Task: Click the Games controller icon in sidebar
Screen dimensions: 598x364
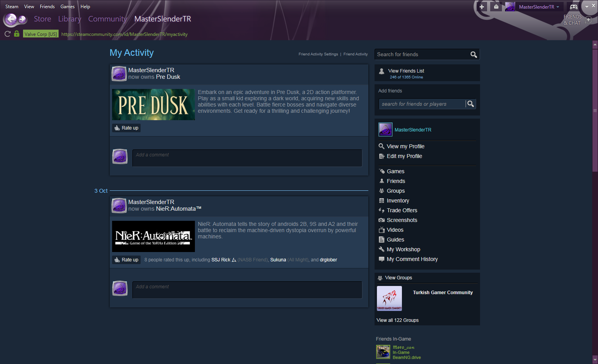Action: click(382, 171)
